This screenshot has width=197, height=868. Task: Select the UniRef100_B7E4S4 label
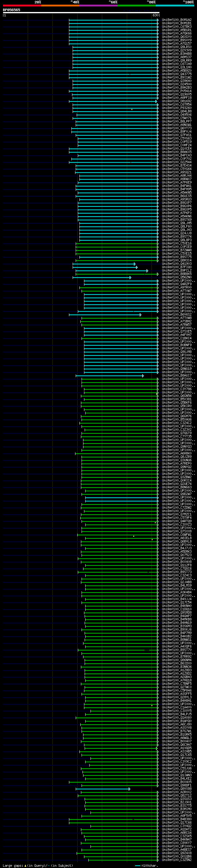tap(177, 165)
